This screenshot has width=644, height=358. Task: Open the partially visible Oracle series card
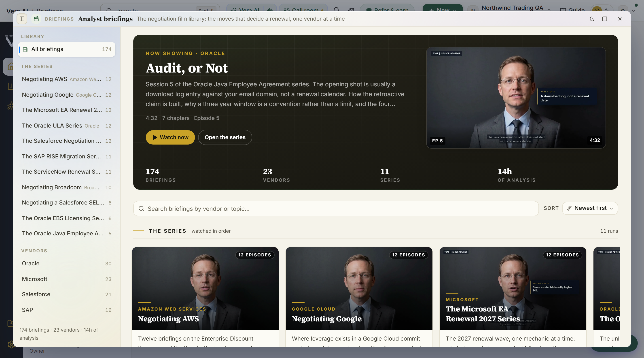[x=607, y=297]
